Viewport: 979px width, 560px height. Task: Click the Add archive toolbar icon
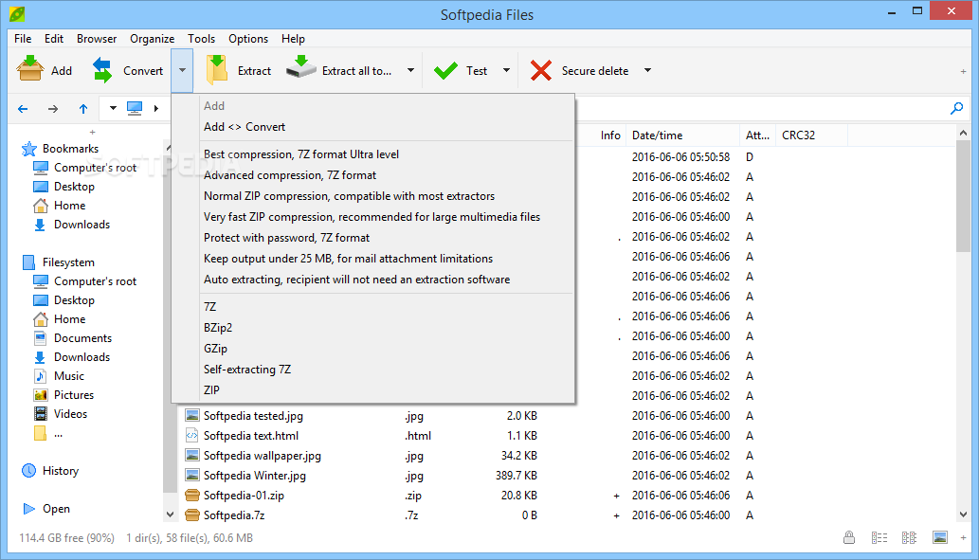coord(30,69)
